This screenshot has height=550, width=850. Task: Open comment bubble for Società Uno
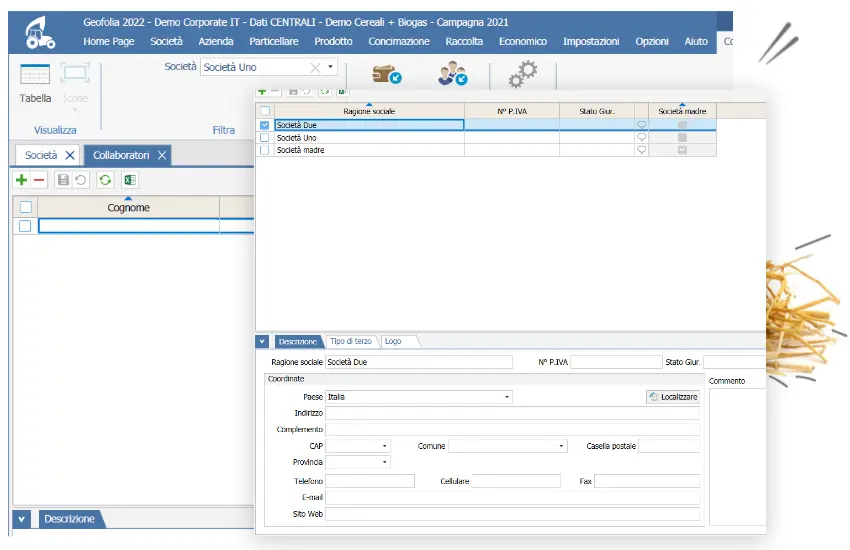(641, 138)
